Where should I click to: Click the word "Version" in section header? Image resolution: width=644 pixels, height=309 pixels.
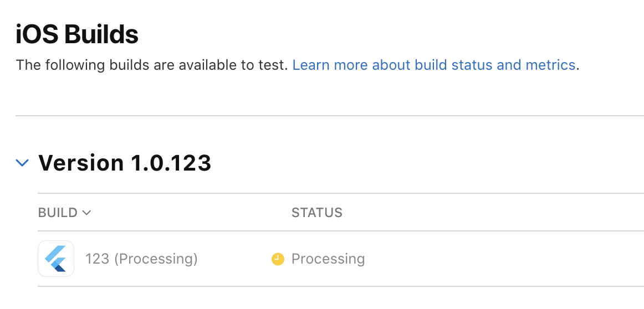click(x=81, y=163)
